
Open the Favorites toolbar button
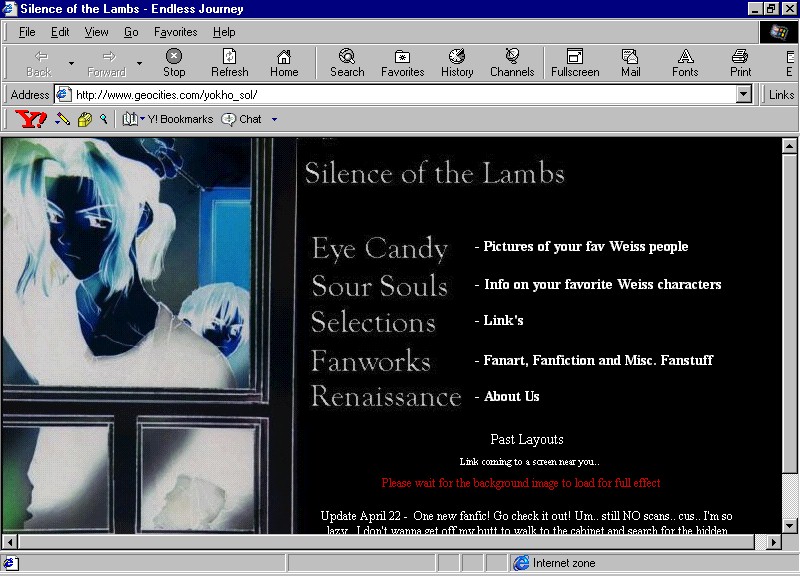403,63
